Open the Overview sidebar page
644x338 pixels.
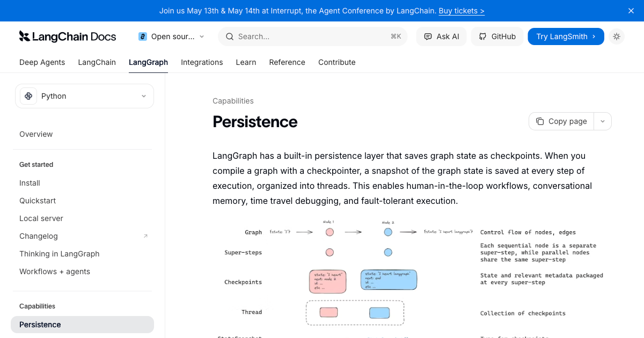[x=36, y=134]
